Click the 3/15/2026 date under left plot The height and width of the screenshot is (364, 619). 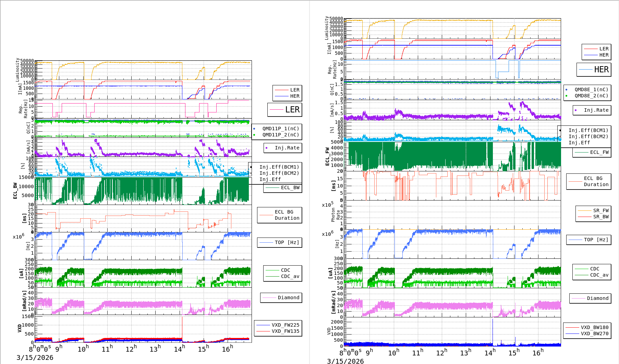pos(35,358)
